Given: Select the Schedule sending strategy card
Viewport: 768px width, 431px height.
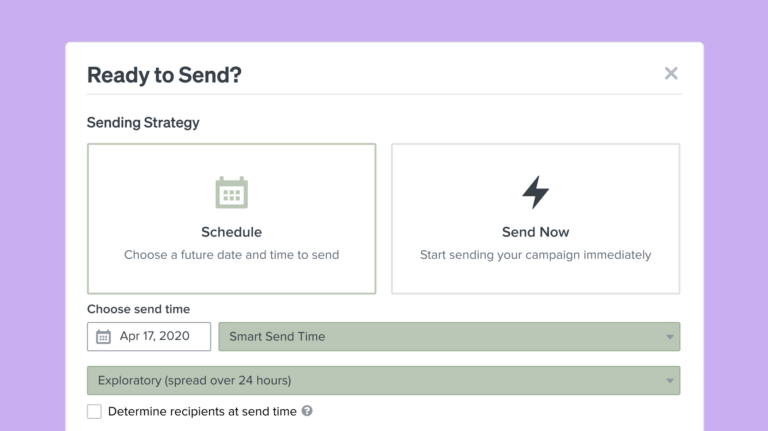Looking at the screenshot, I should point(232,218).
